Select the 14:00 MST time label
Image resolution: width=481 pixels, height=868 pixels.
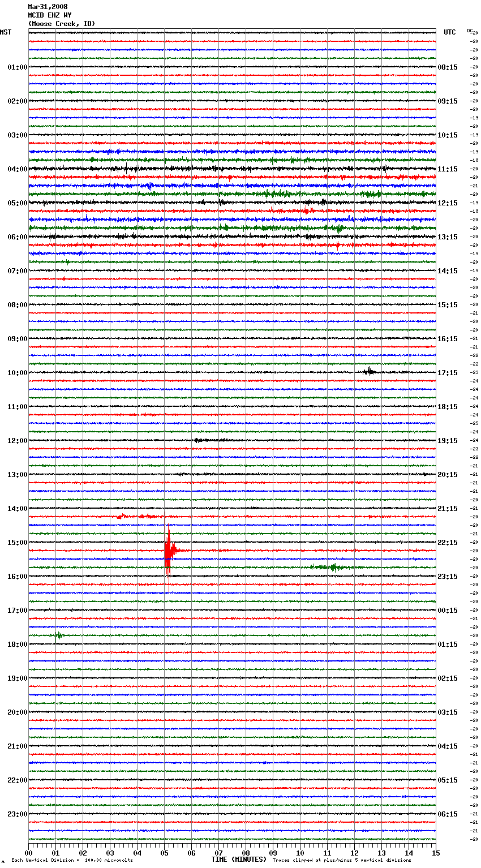click(x=18, y=509)
